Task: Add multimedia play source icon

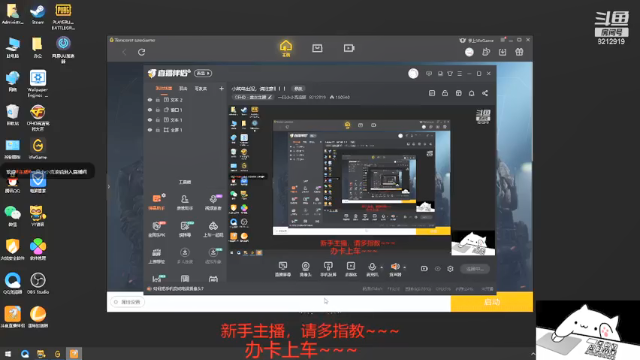Action: (351, 269)
